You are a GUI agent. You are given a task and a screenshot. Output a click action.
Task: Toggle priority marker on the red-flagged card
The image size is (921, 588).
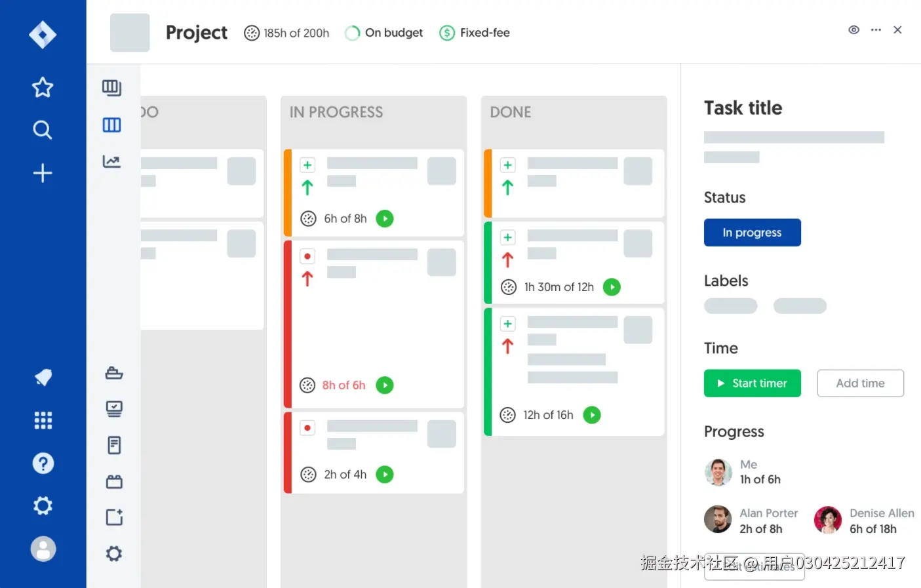coord(307,256)
